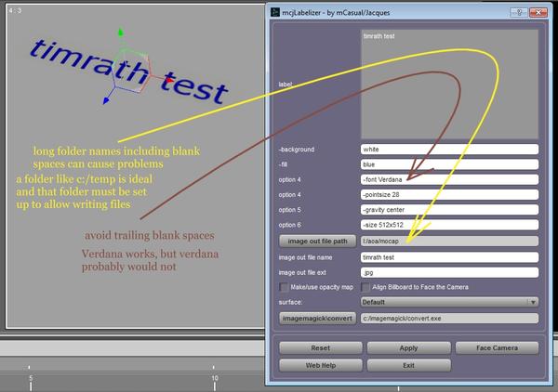
Task: Click the -fill field showing blue
Action: (449, 164)
